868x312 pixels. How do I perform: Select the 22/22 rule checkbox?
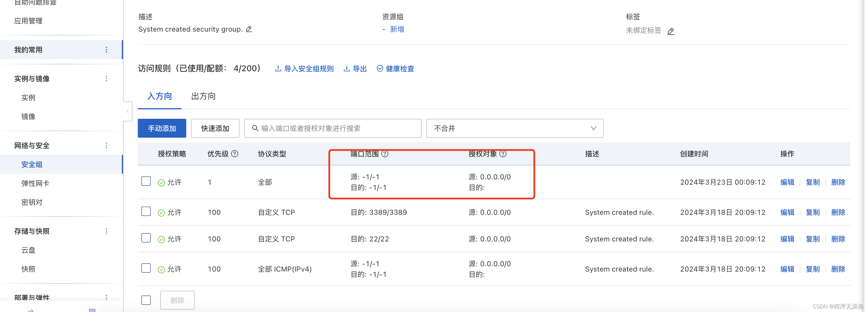point(146,238)
